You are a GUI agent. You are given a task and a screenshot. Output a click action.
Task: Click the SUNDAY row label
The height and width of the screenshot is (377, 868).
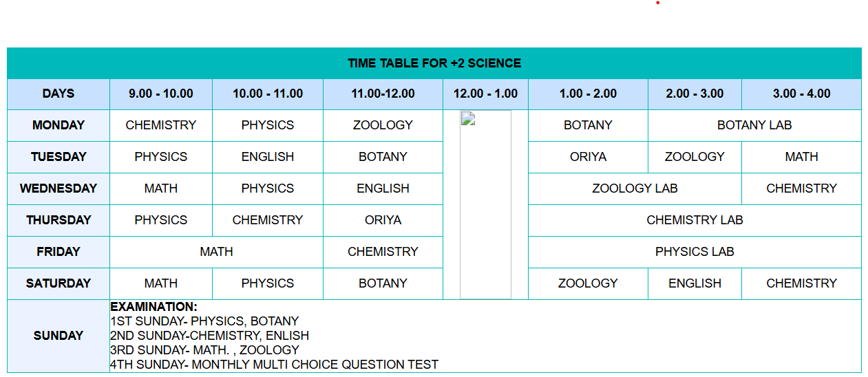[x=59, y=336]
